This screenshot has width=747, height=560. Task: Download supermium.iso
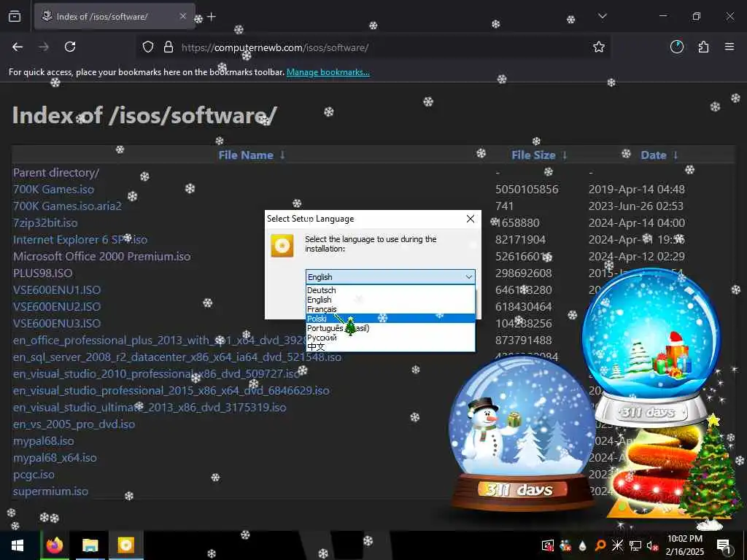[50, 491]
